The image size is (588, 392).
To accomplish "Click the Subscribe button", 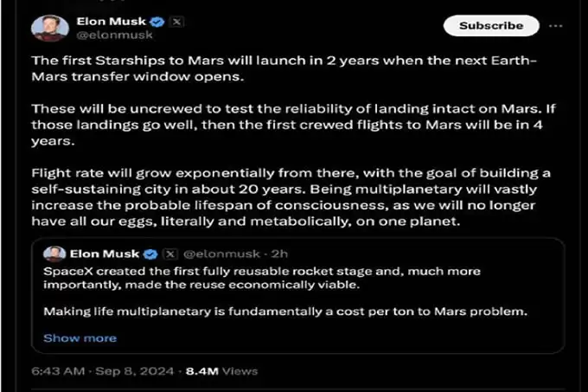I will pyautogui.click(x=491, y=25).
